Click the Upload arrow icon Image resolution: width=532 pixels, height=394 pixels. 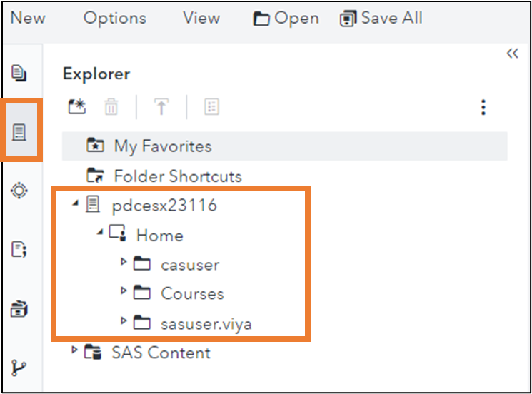pos(161,107)
